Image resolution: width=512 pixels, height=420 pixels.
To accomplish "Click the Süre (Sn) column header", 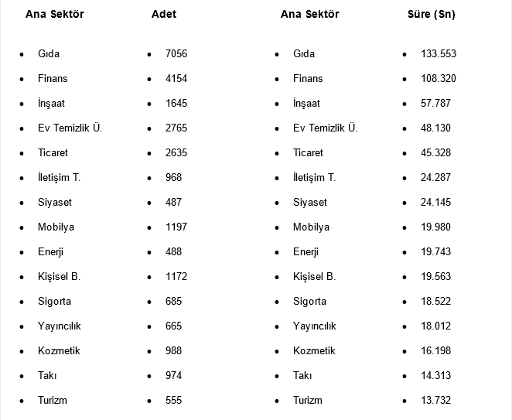I will [431, 14].
